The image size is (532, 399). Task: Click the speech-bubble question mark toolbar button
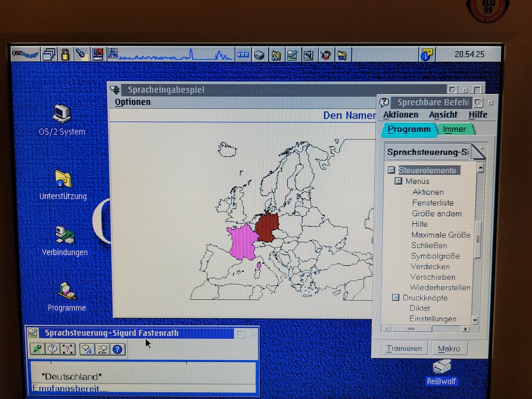coord(52,349)
